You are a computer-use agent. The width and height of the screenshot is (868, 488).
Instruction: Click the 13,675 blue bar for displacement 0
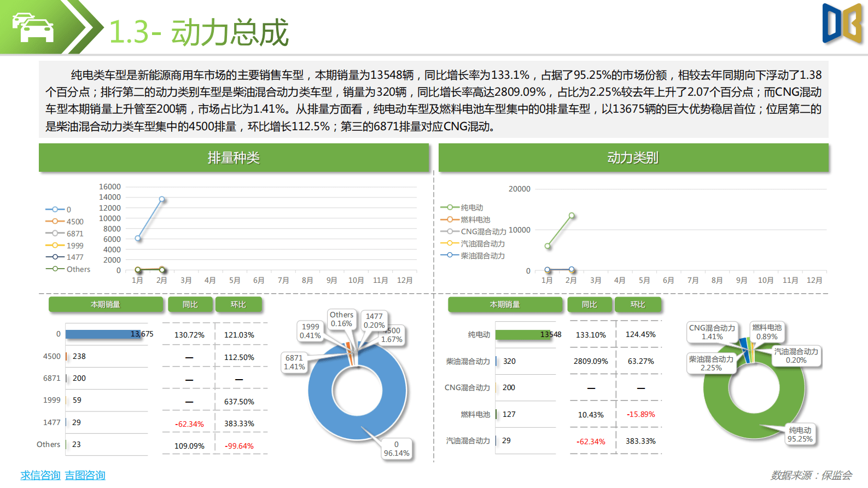104,334
